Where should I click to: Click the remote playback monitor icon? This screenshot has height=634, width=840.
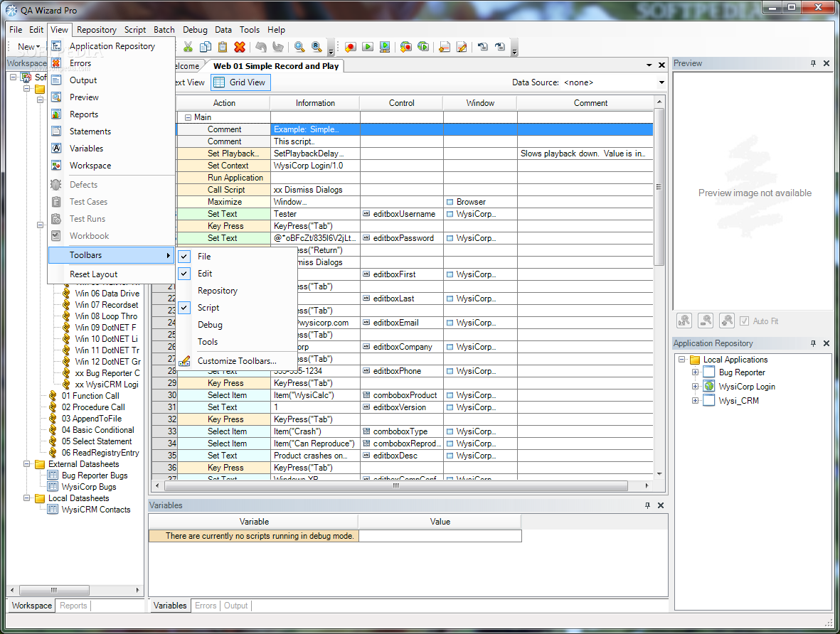click(385, 47)
